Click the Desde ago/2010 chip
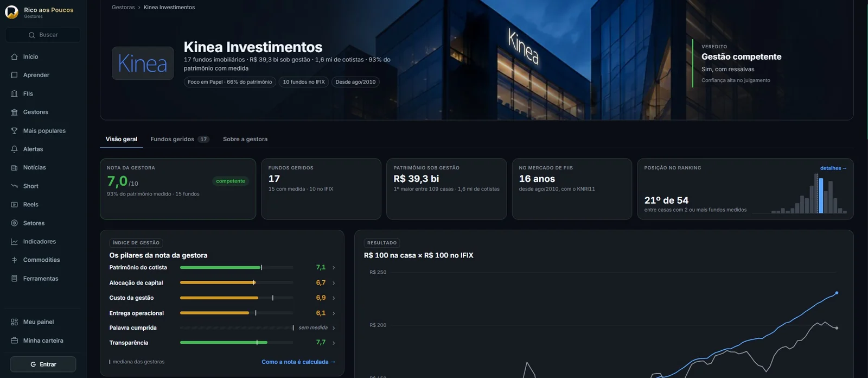868x378 pixels. click(355, 82)
